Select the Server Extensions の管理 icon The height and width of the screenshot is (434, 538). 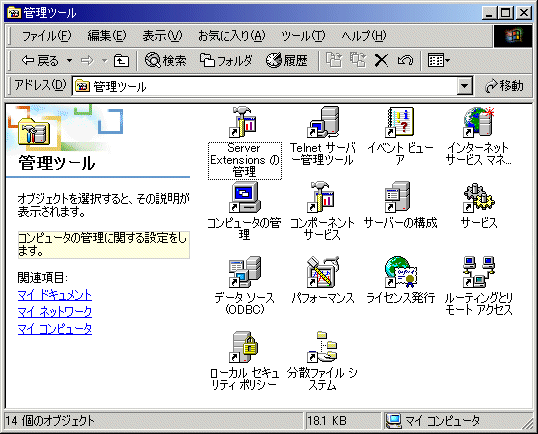coord(244,122)
